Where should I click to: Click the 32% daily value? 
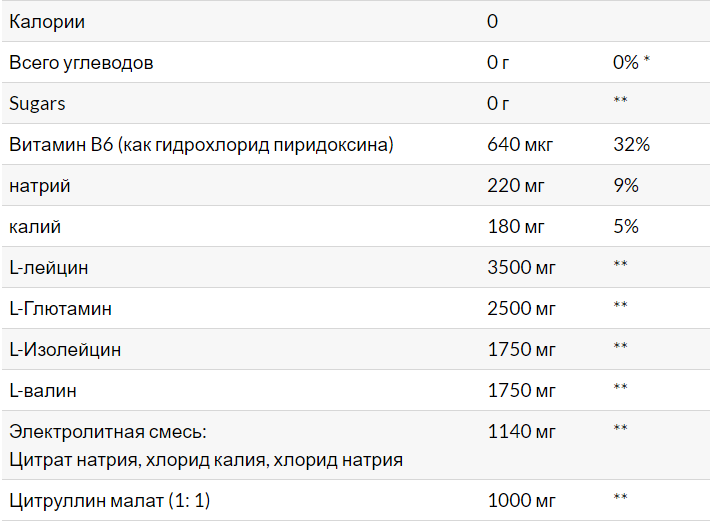[x=631, y=144]
